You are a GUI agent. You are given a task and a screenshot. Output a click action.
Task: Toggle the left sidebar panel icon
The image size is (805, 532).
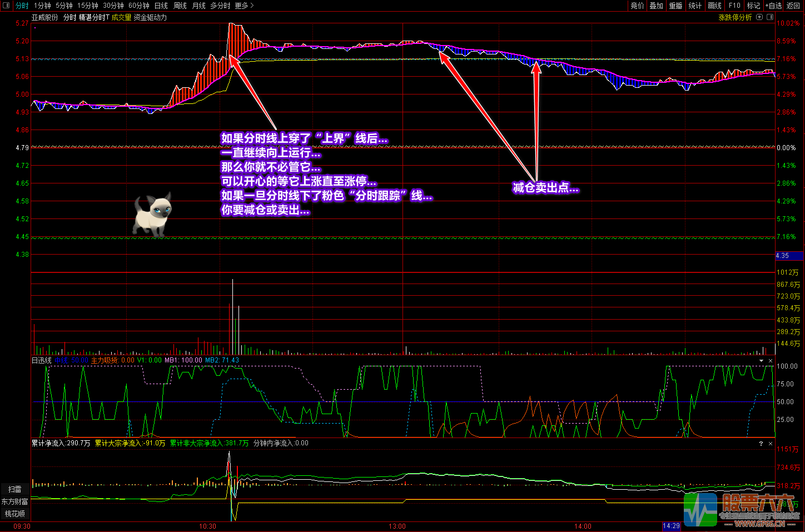pos(6,6)
